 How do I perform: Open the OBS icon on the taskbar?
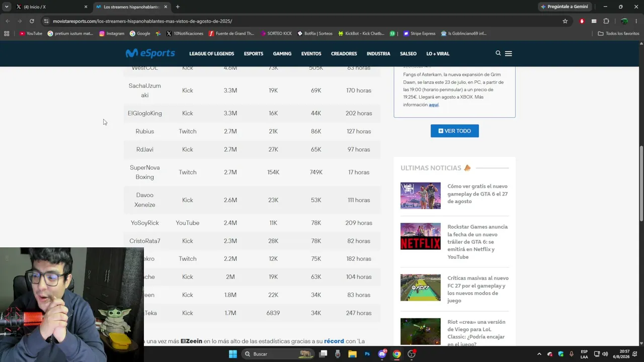pyautogui.click(x=412, y=354)
